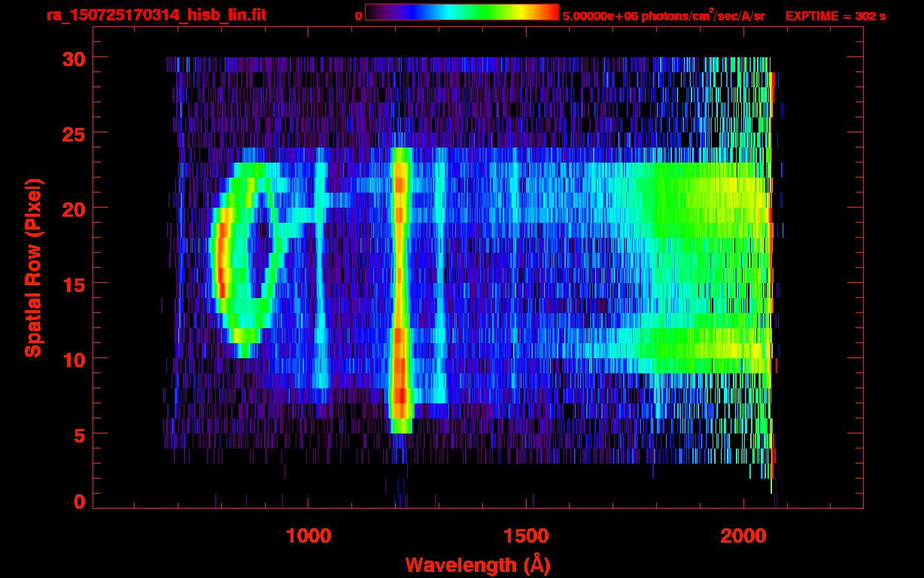
Task: Click the spatial row tick label 0
Action: pyautogui.click(x=78, y=501)
